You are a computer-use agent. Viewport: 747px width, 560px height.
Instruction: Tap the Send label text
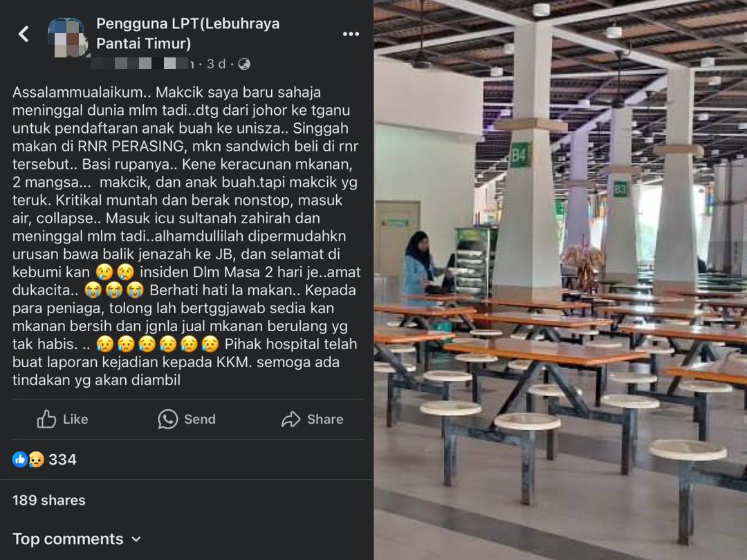point(200,419)
